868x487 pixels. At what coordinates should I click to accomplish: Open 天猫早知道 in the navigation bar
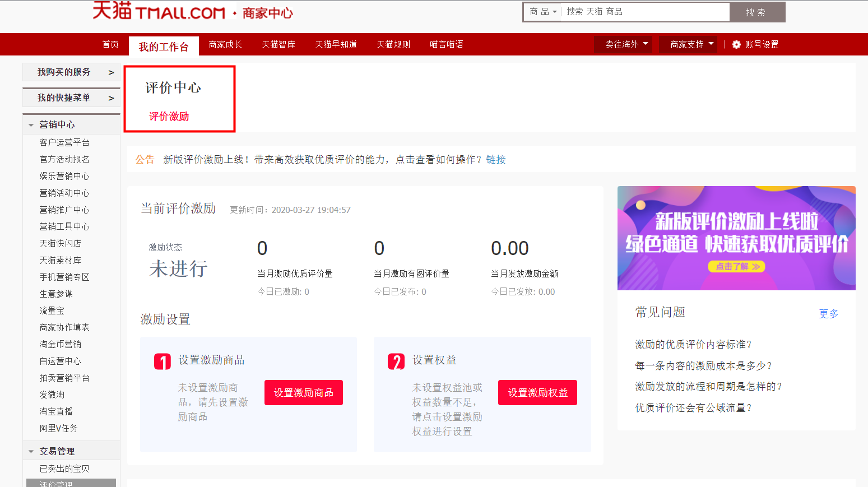pos(336,44)
